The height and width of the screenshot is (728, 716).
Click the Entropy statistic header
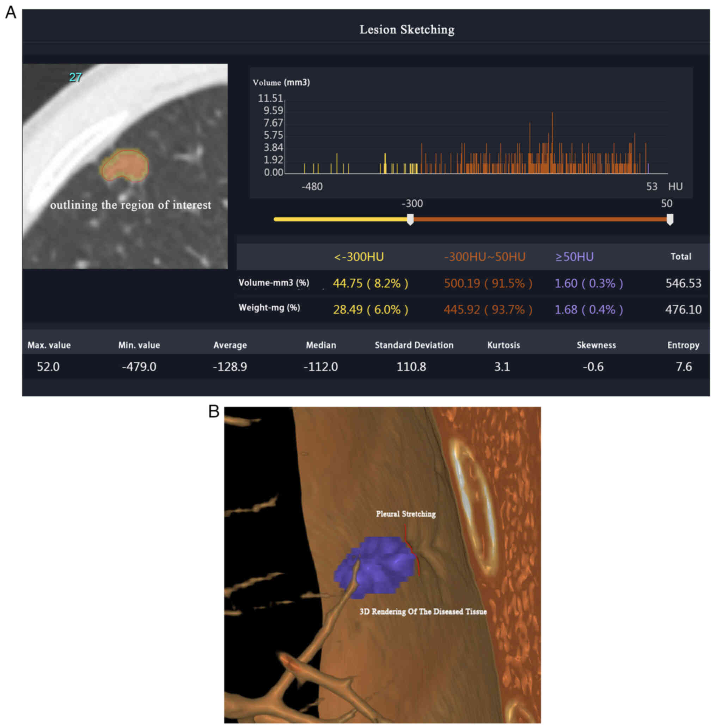point(683,345)
